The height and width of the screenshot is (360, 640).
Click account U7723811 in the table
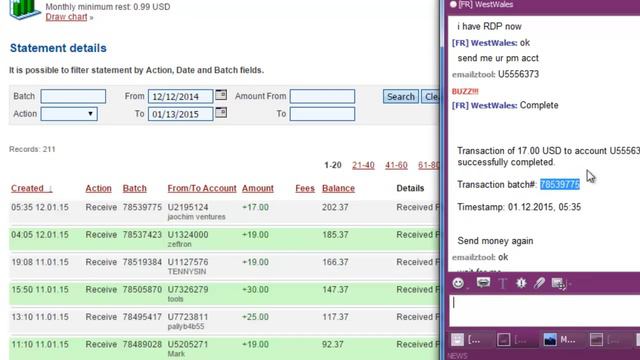[x=188, y=317]
